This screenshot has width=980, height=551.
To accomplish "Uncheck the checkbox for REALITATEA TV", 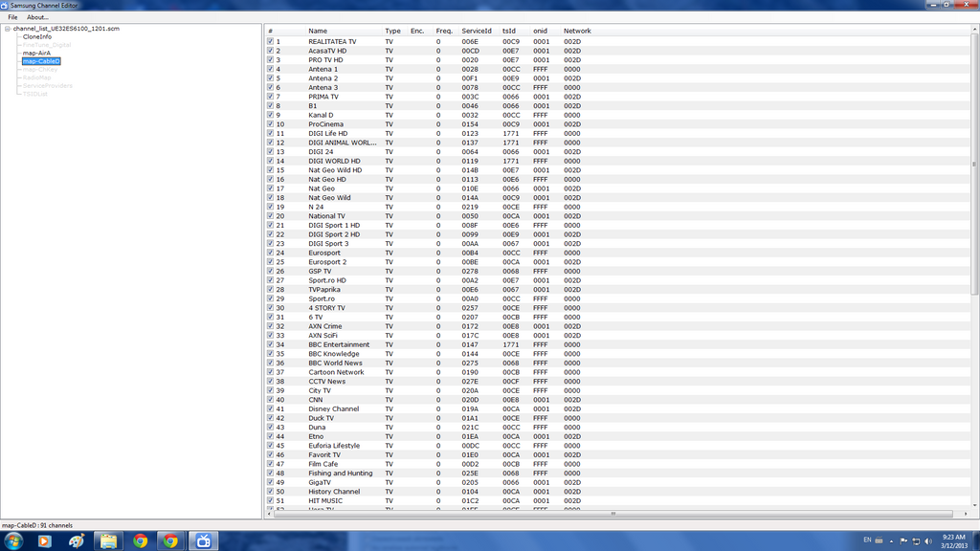I will click(x=271, y=42).
